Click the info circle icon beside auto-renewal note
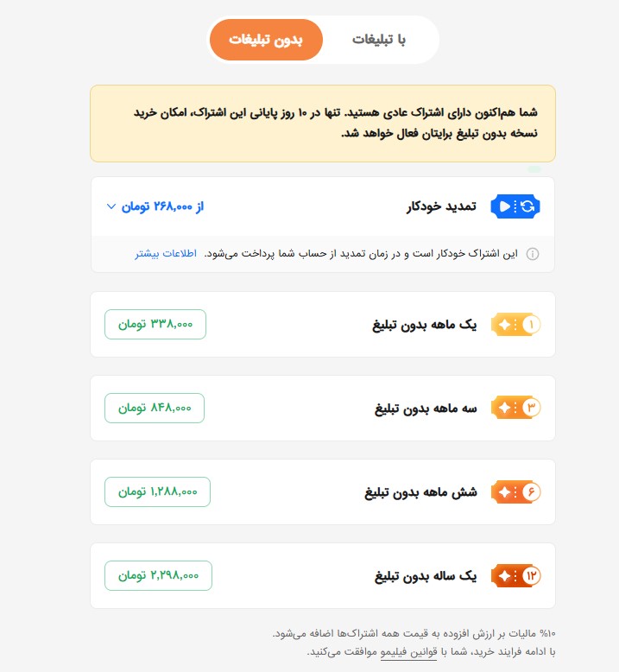Viewport: 619px width, 672px height. click(x=533, y=254)
